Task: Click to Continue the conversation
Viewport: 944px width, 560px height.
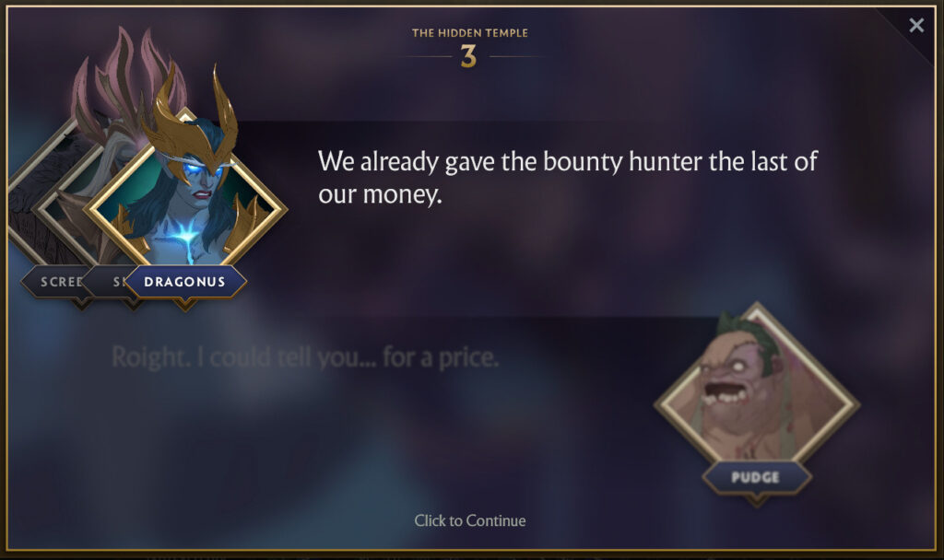Action: click(469, 520)
